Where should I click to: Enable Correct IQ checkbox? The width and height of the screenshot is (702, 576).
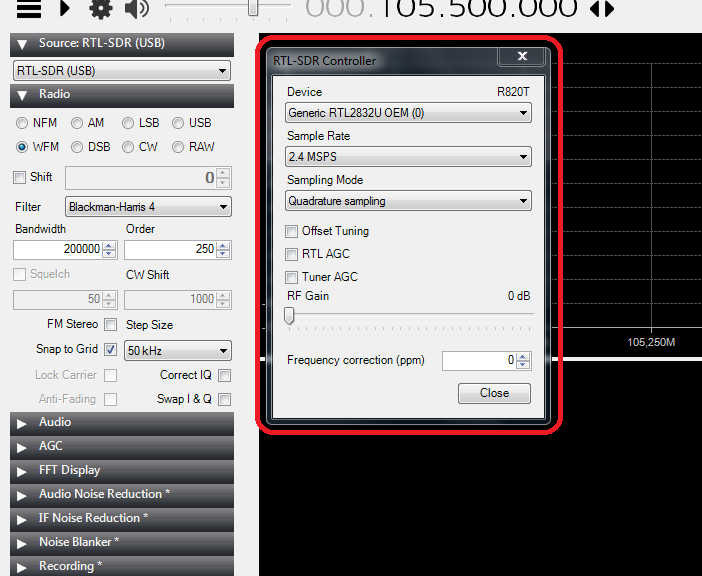coord(225,375)
